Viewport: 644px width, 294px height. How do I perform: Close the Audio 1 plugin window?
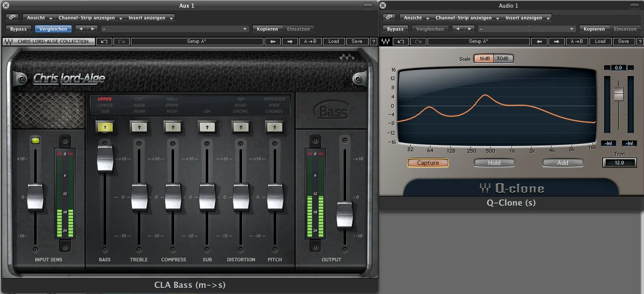point(383,5)
